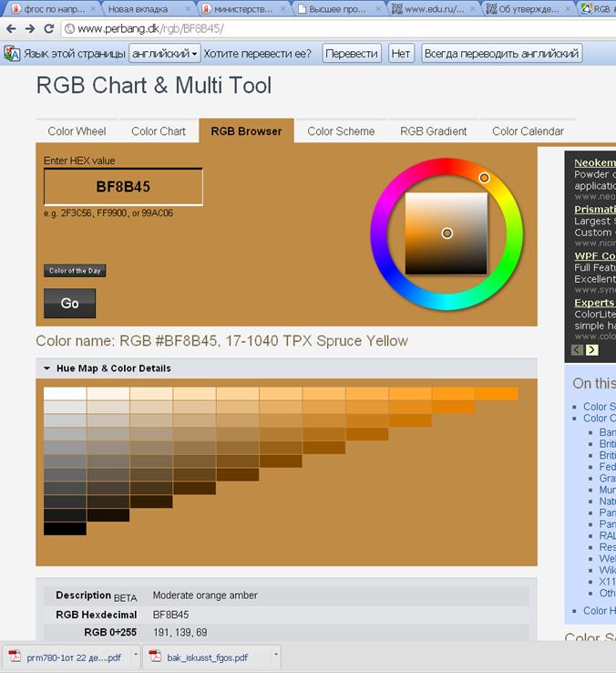The width and height of the screenshot is (616, 673).
Task: Click 'Всегда переводить английский' button
Action: (x=501, y=54)
